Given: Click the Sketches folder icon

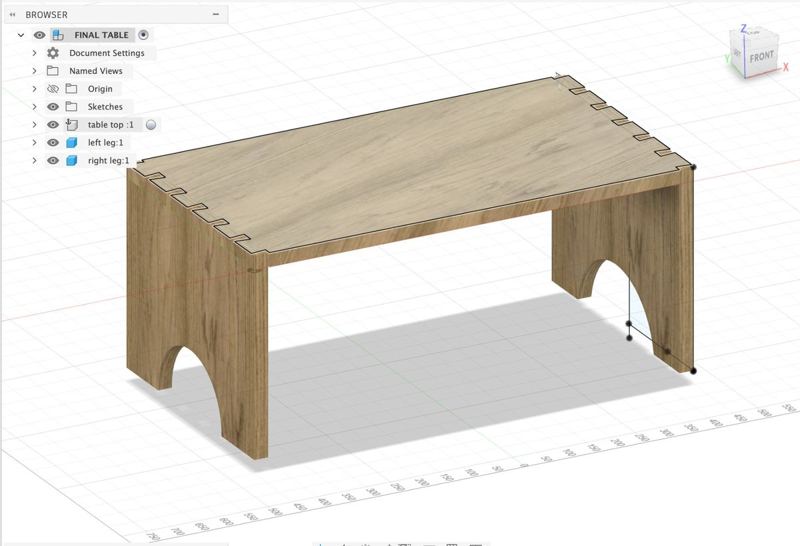Looking at the screenshot, I should (71, 107).
